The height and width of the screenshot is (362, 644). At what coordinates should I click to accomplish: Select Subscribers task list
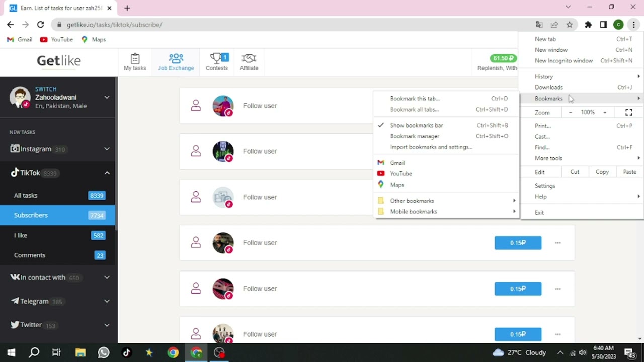[x=58, y=215]
